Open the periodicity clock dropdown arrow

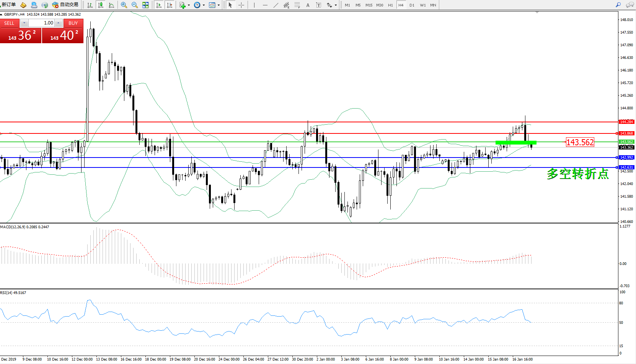point(204,5)
